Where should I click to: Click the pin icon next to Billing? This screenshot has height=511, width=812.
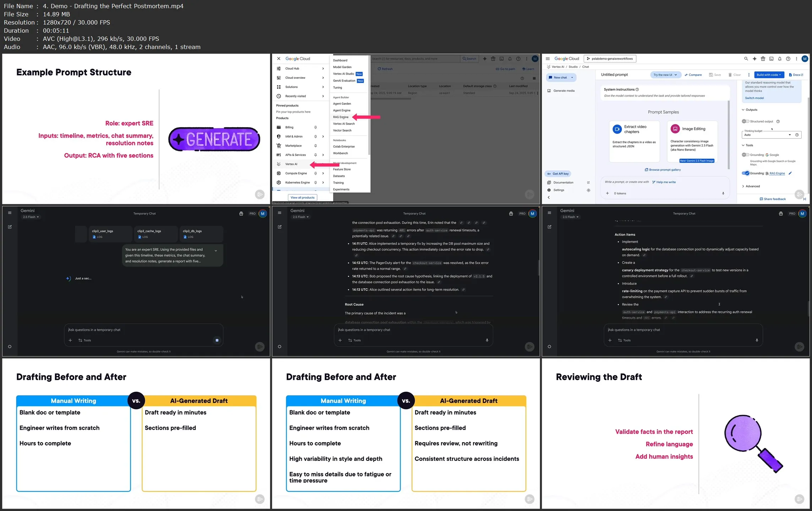click(x=315, y=127)
